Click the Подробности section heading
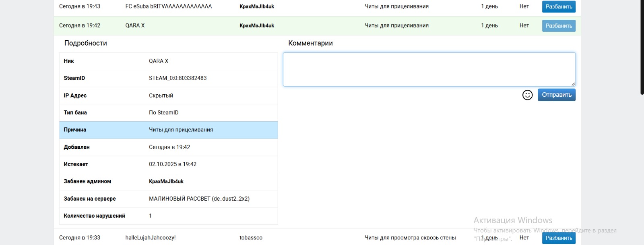 pyautogui.click(x=85, y=43)
